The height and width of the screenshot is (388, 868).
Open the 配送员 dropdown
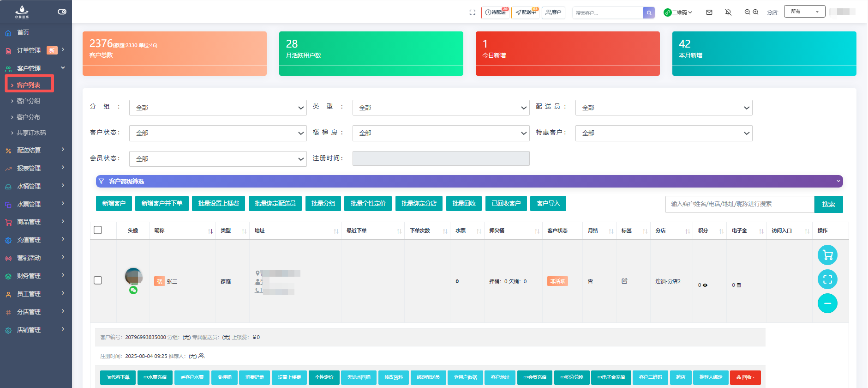tap(664, 108)
